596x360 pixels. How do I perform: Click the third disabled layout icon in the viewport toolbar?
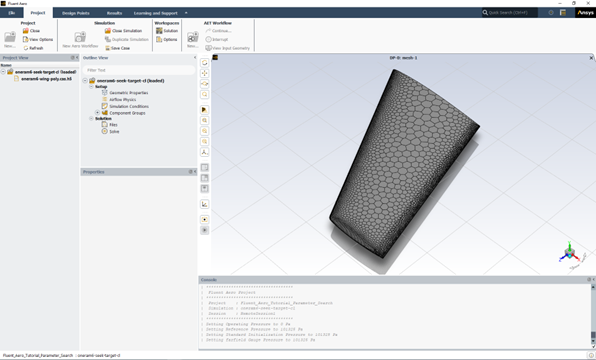(204, 189)
